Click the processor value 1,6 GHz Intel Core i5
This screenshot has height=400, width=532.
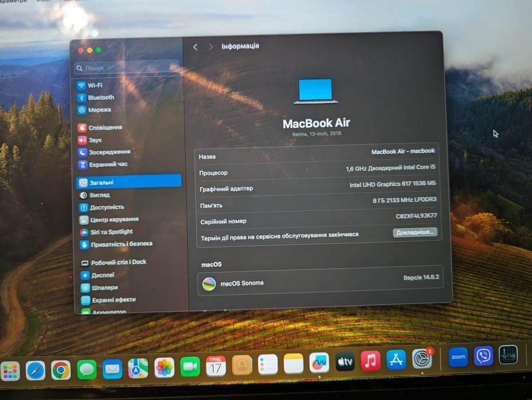tap(391, 168)
